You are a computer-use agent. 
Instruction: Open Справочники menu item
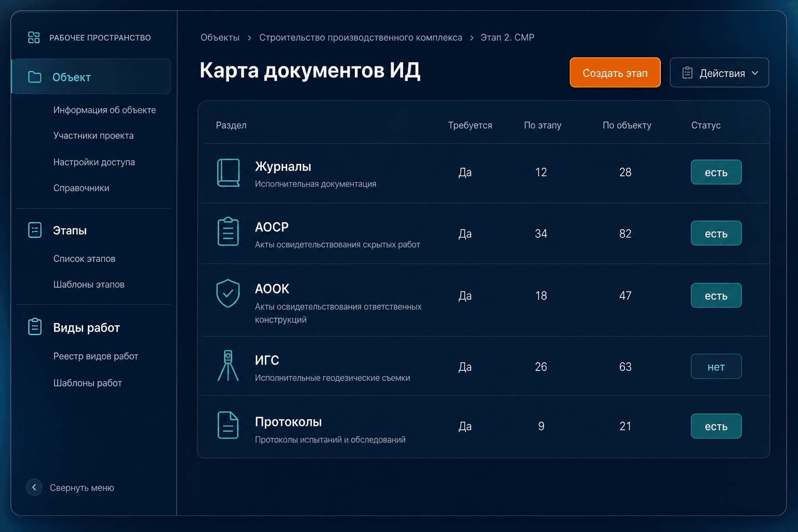coord(81,188)
